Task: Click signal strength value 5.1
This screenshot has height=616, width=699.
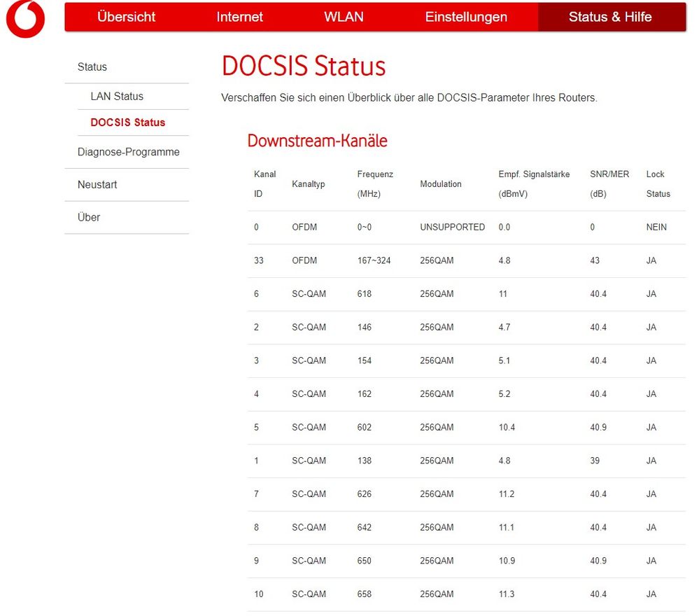Action: click(x=504, y=361)
